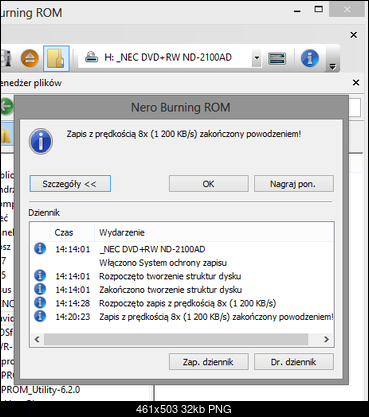Click info icon of 14:20:23 log row
This screenshot has width=369, height=417.
point(40,316)
